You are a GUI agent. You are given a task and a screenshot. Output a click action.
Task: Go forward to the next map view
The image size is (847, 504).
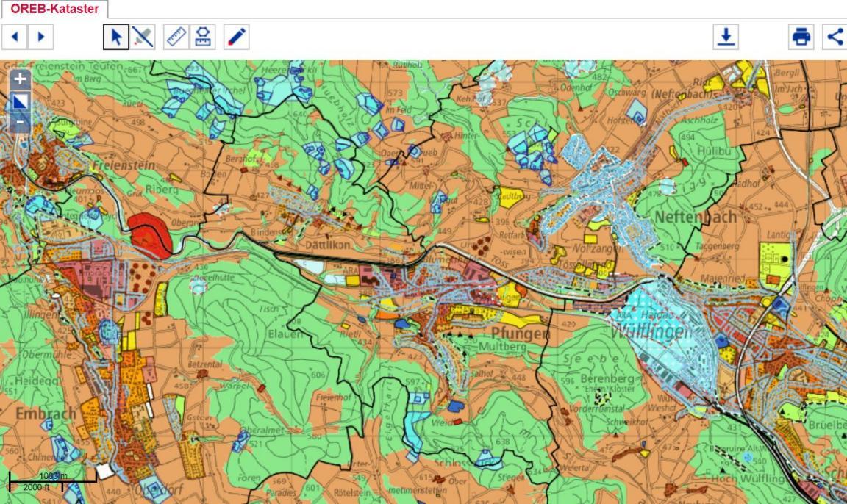pos(41,36)
